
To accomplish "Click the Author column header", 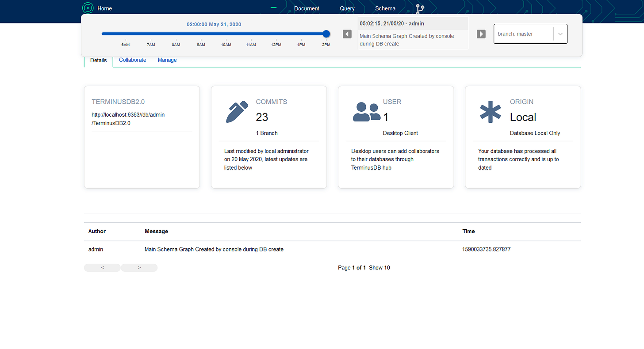I will tap(97, 231).
